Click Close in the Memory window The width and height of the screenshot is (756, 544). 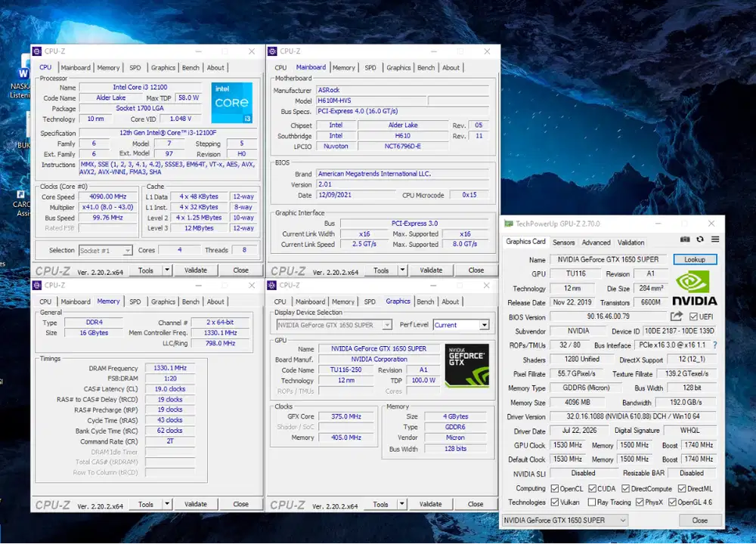tap(240, 504)
